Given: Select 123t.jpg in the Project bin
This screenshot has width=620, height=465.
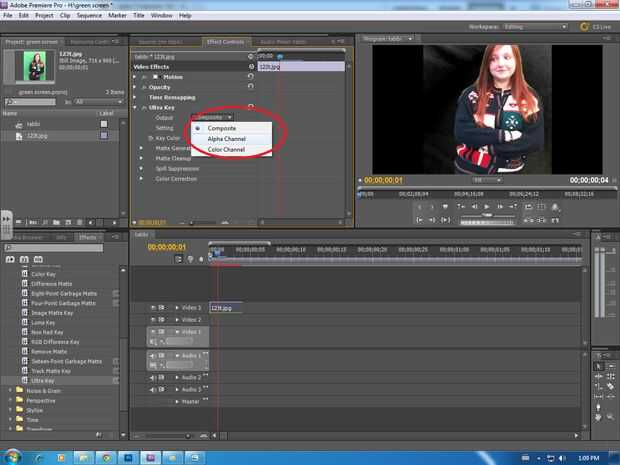Looking at the screenshot, I should pyautogui.click(x=37, y=136).
